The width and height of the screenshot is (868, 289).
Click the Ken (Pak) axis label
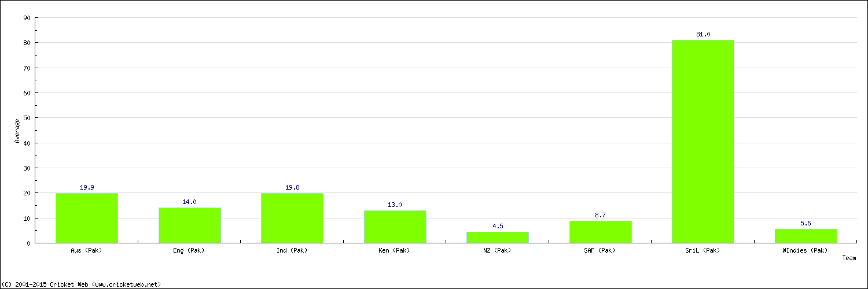[x=395, y=250]
